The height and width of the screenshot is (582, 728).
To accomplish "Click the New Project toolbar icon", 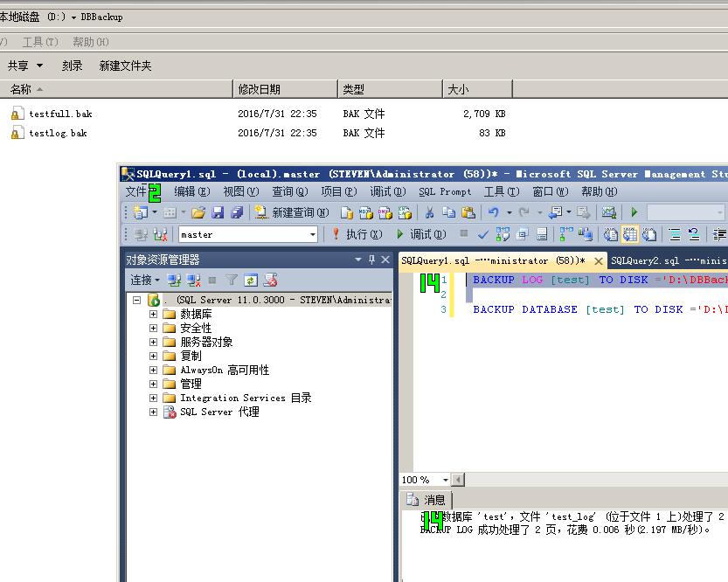I will (x=140, y=212).
